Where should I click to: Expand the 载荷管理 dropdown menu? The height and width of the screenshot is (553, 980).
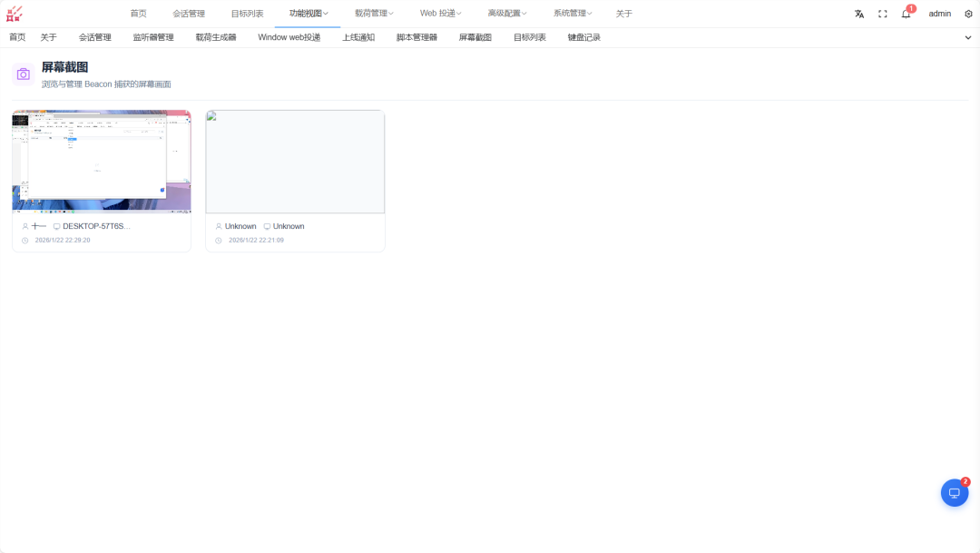(x=374, y=13)
